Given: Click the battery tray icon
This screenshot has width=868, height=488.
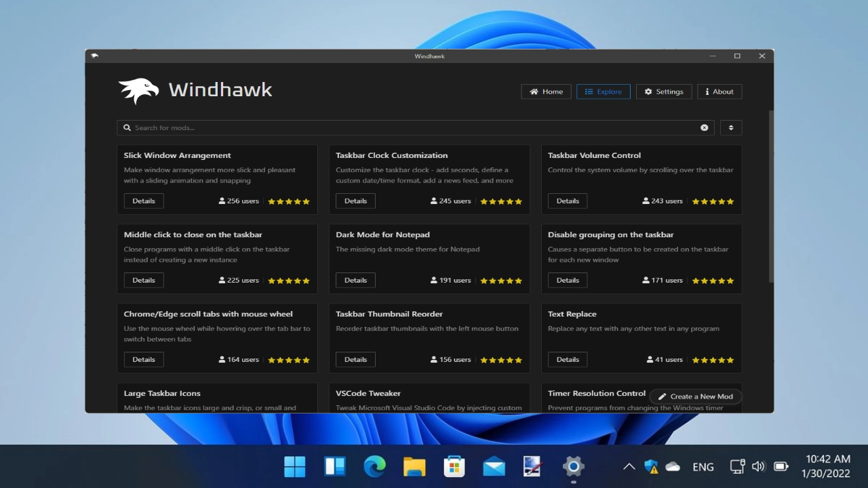Looking at the screenshot, I should click(781, 466).
